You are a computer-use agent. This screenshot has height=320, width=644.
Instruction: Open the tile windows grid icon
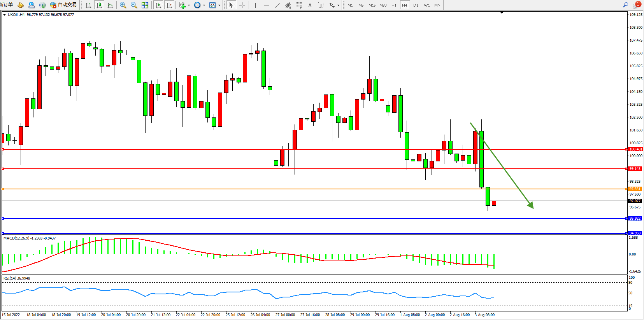tap(145, 5)
